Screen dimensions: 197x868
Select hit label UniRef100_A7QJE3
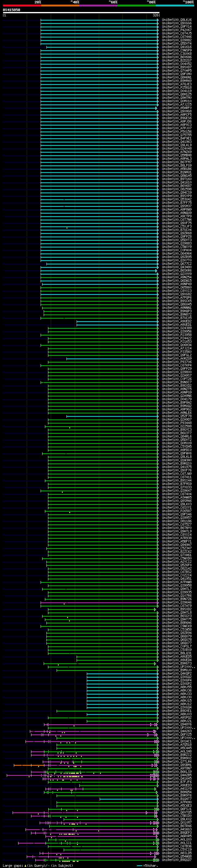(177, 84)
